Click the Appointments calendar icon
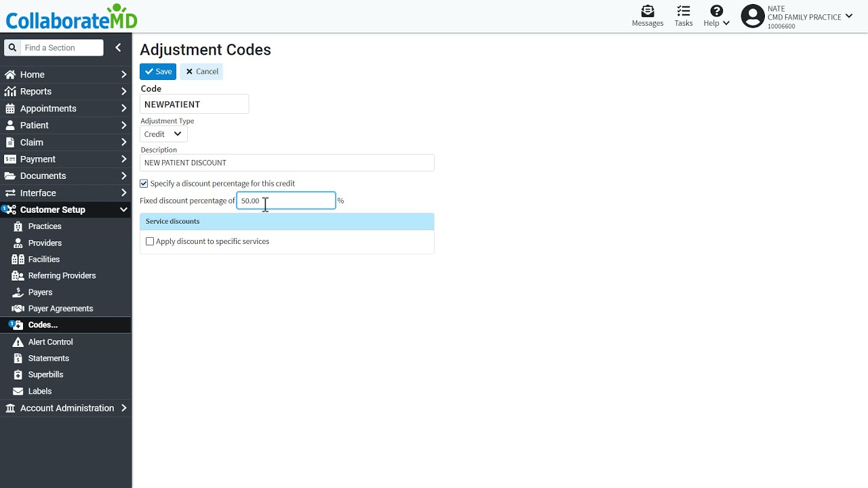The width and height of the screenshot is (868, 488). coord(10,108)
